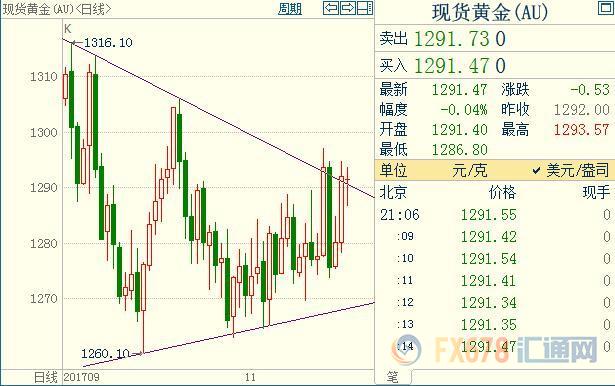Image resolution: width=615 pixels, height=386 pixels.
Task: Select the 元/克 unit option
Action: [469, 170]
